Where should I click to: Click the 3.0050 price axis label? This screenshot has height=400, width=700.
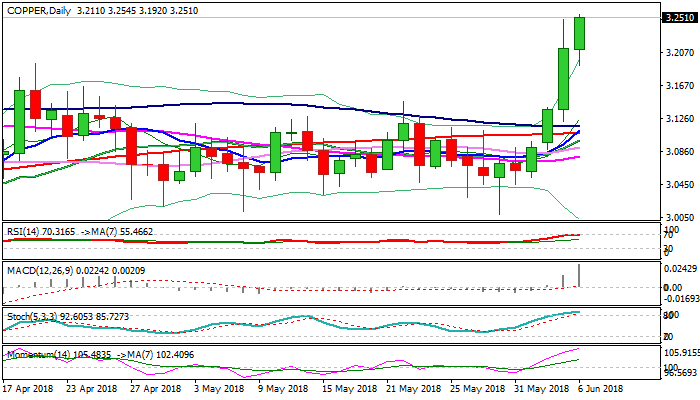(x=679, y=217)
